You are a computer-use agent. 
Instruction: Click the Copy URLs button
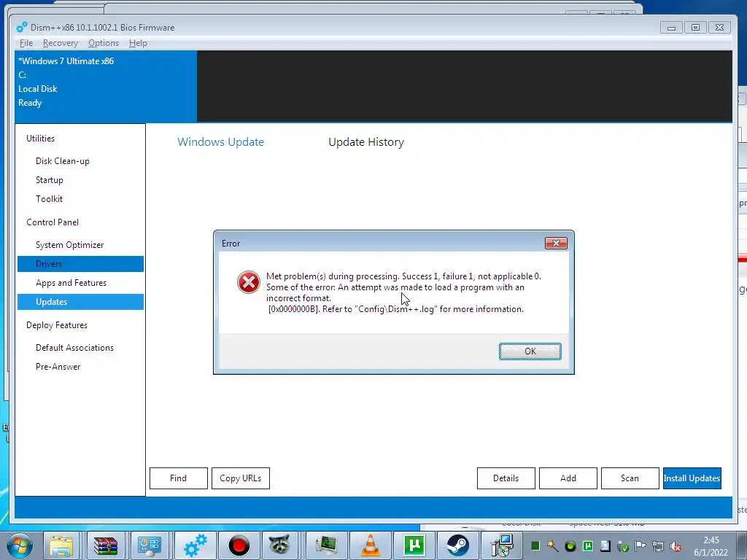(241, 478)
